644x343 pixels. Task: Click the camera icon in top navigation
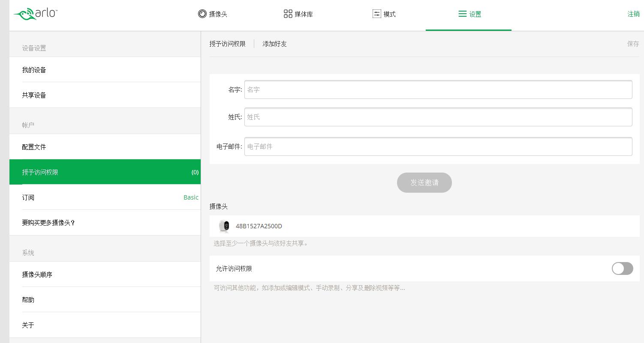[x=202, y=14]
